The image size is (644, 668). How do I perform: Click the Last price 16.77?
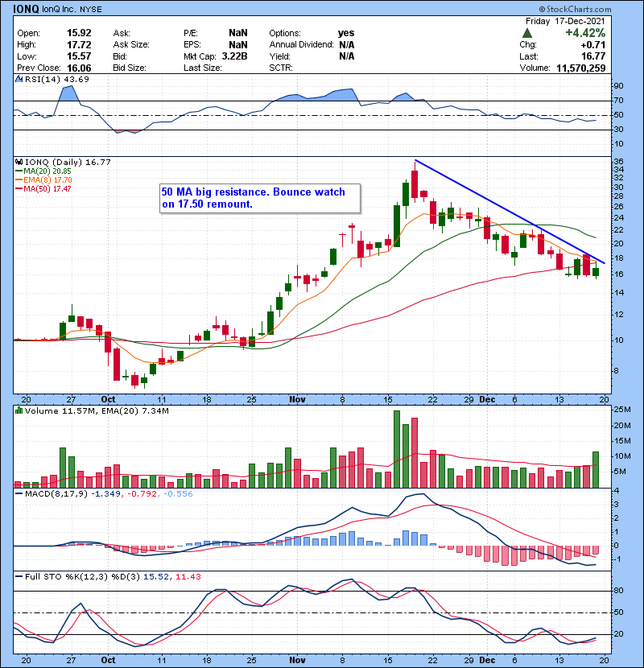coord(593,56)
